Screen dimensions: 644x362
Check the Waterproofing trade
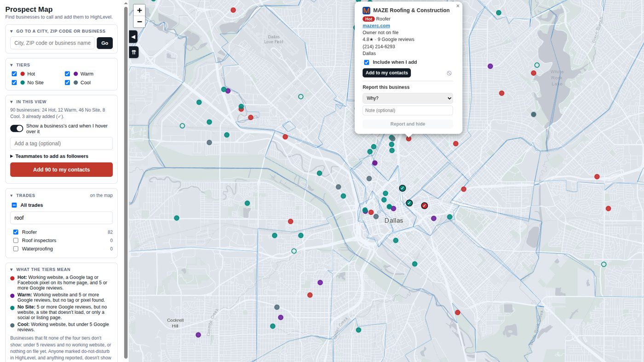(16, 249)
